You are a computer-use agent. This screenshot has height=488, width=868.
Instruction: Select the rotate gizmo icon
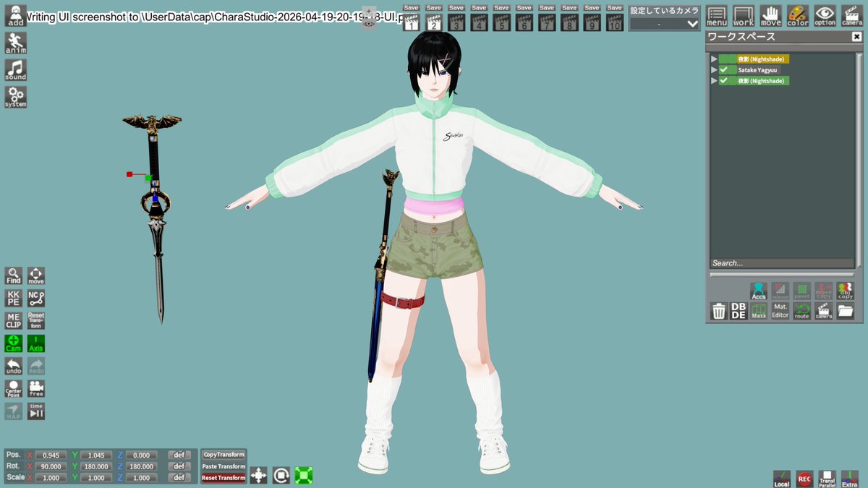point(281,475)
